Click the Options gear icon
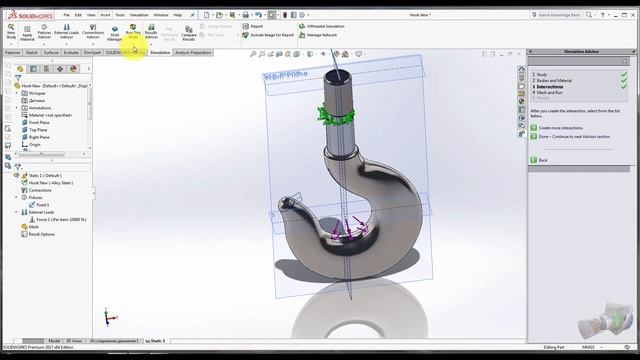 (x=302, y=15)
